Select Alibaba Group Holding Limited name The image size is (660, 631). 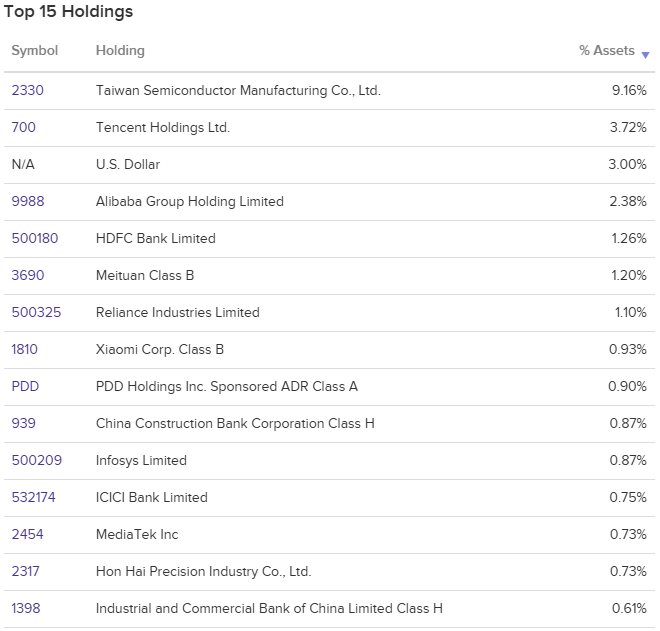(x=190, y=201)
